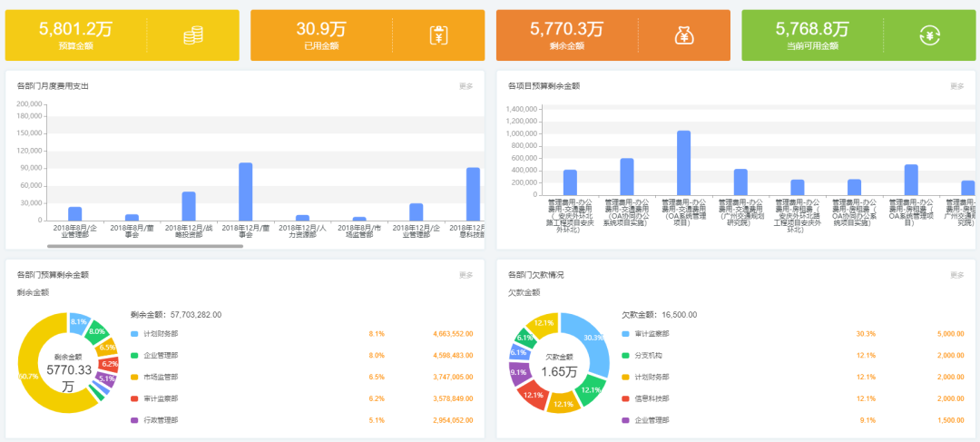This screenshot has width=980, height=442.
Task: Click the coins icon on 预算金额 card
Action: point(192,35)
